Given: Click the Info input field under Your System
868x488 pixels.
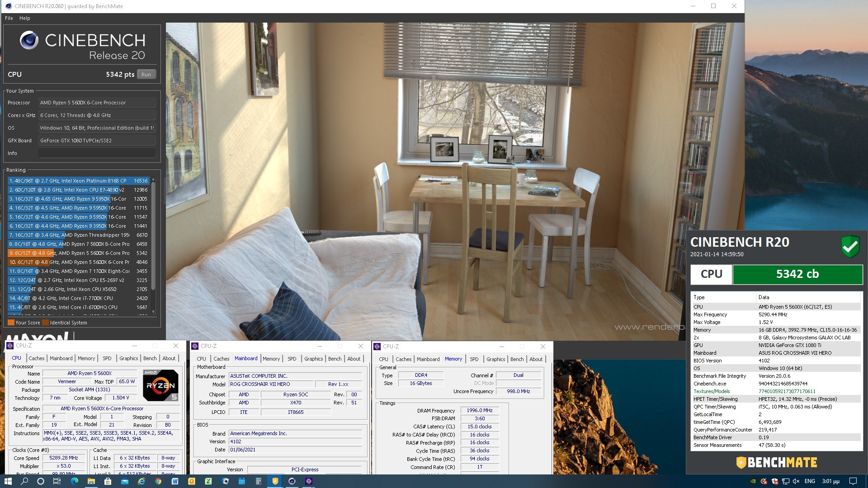Looking at the screenshot, I should pos(97,153).
